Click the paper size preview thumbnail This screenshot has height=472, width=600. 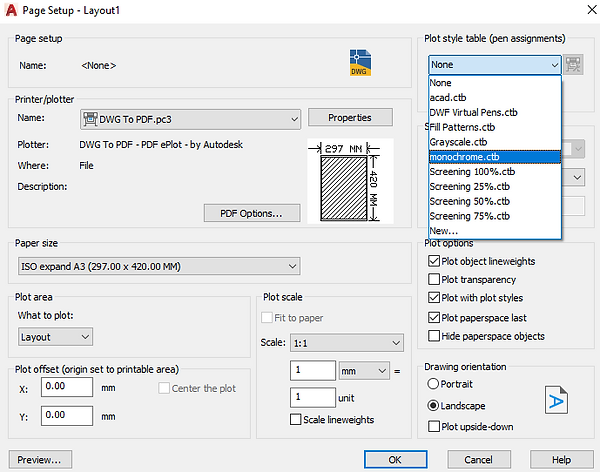[350, 181]
